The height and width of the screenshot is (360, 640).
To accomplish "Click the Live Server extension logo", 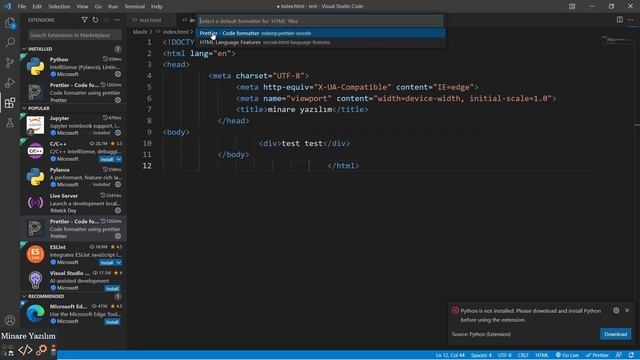I will 36,202.
